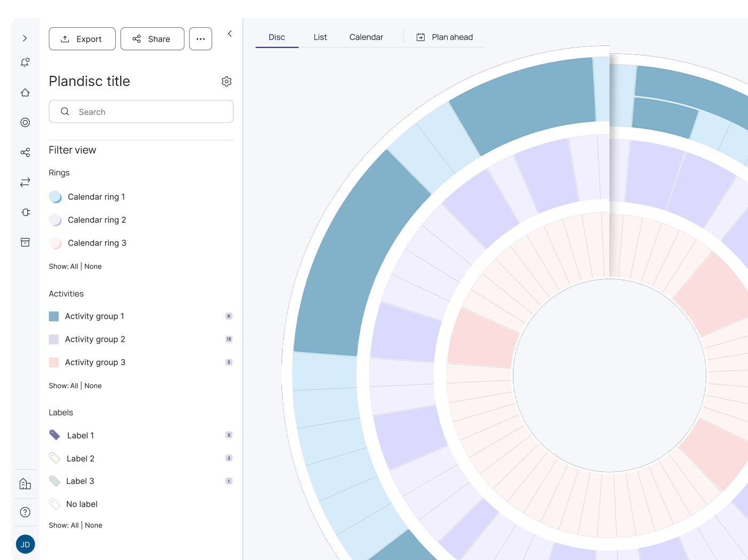Open plandisc settings gear icon
Screen dimensions: 748x560
pyautogui.click(x=227, y=81)
